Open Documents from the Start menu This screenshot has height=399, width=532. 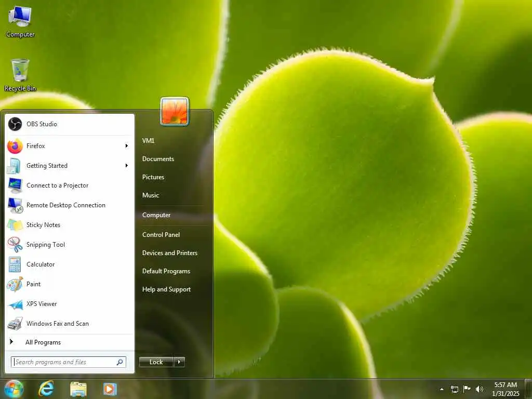click(158, 159)
